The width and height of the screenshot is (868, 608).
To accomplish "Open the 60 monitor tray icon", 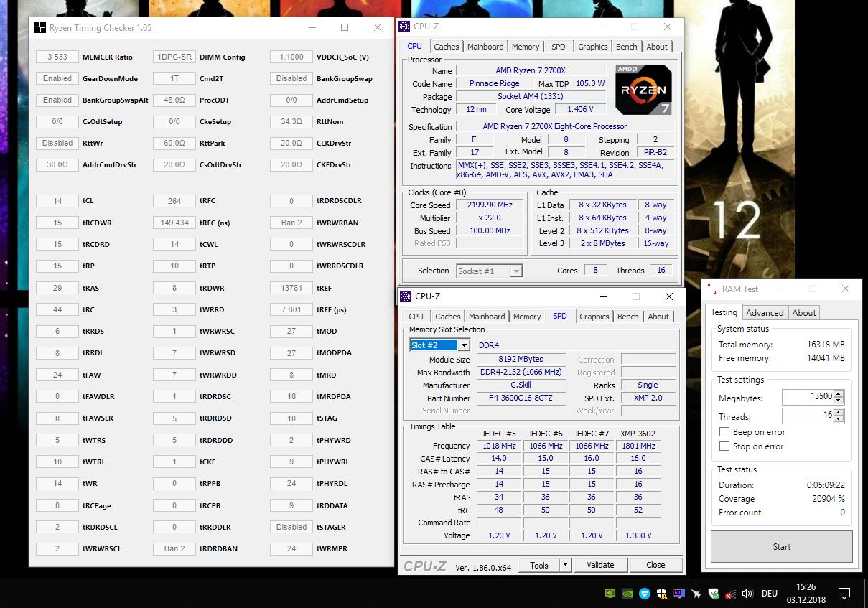I will [679, 594].
